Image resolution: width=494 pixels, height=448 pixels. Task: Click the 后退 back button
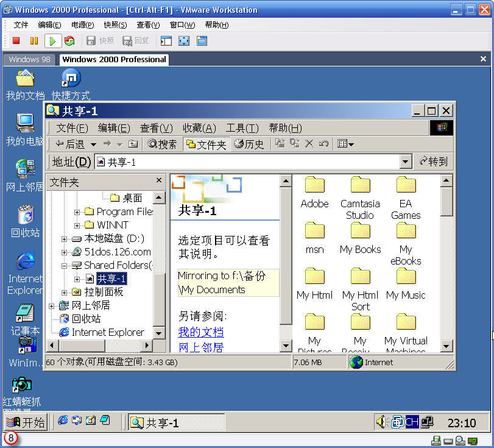pyautogui.click(x=71, y=144)
